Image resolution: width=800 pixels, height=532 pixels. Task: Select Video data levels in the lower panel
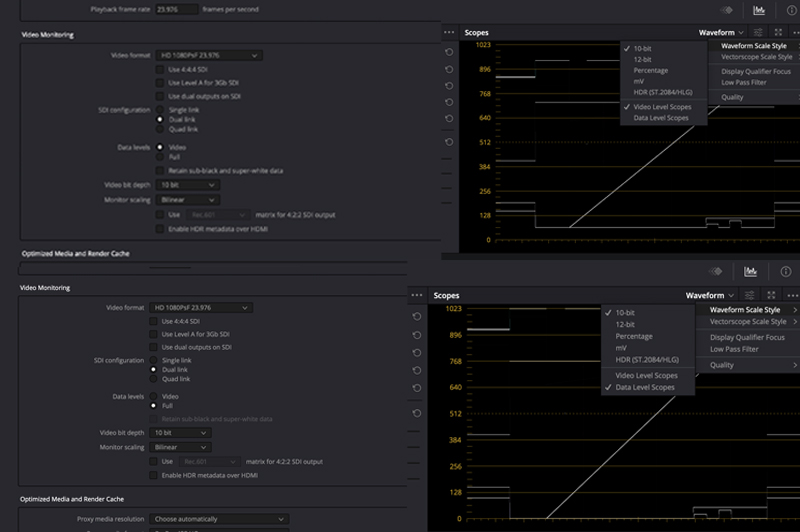tap(153, 396)
